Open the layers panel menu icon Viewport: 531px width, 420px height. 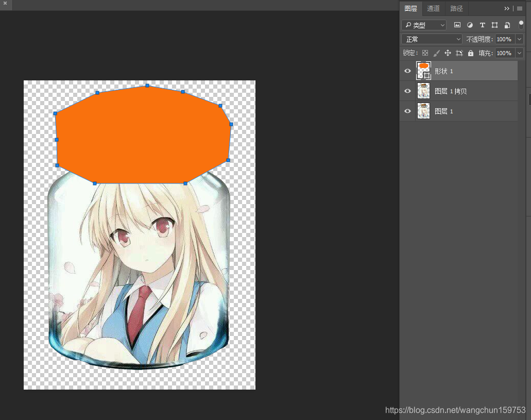coord(520,8)
